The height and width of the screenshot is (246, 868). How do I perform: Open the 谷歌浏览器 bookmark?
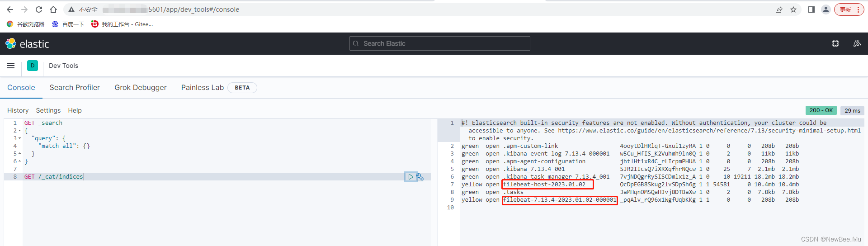26,24
